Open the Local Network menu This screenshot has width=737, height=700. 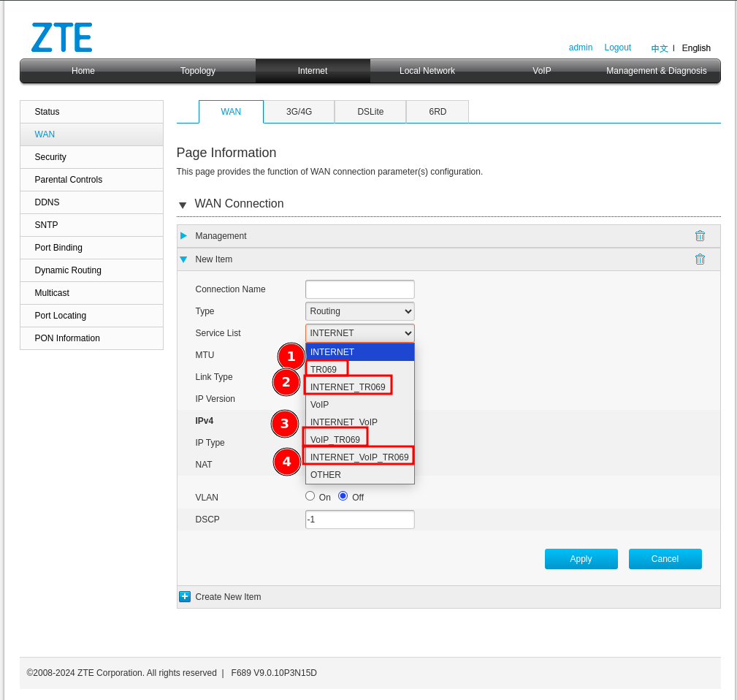click(427, 71)
